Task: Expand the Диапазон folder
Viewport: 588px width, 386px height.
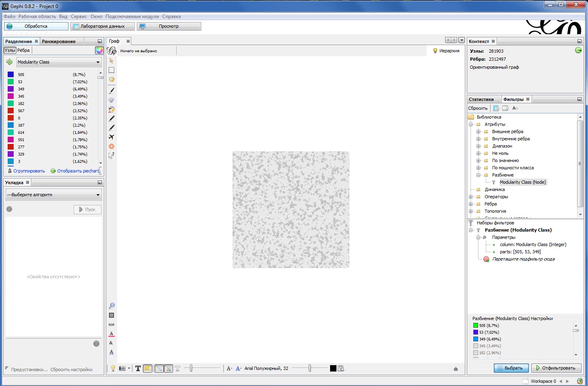Action: pyautogui.click(x=478, y=146)
